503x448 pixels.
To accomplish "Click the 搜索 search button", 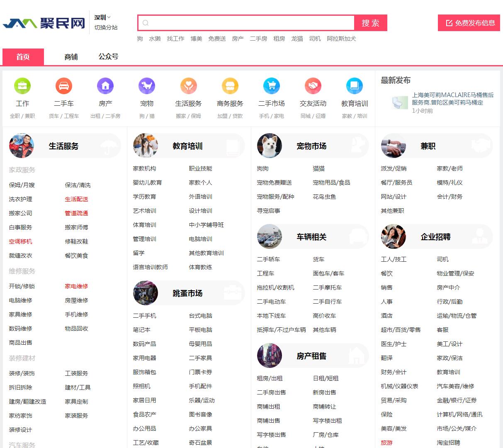I will tap(371, 23).
